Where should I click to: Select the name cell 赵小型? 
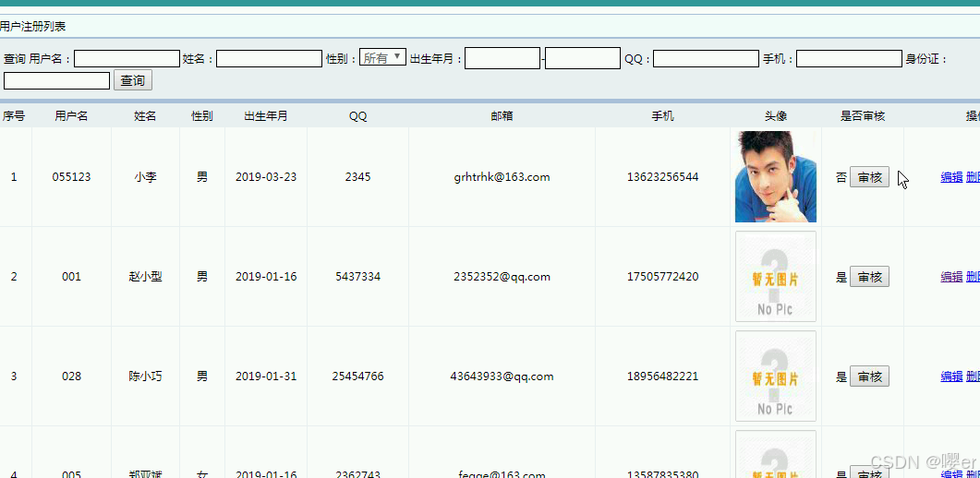pyautogui.click(x=145, y=277)
